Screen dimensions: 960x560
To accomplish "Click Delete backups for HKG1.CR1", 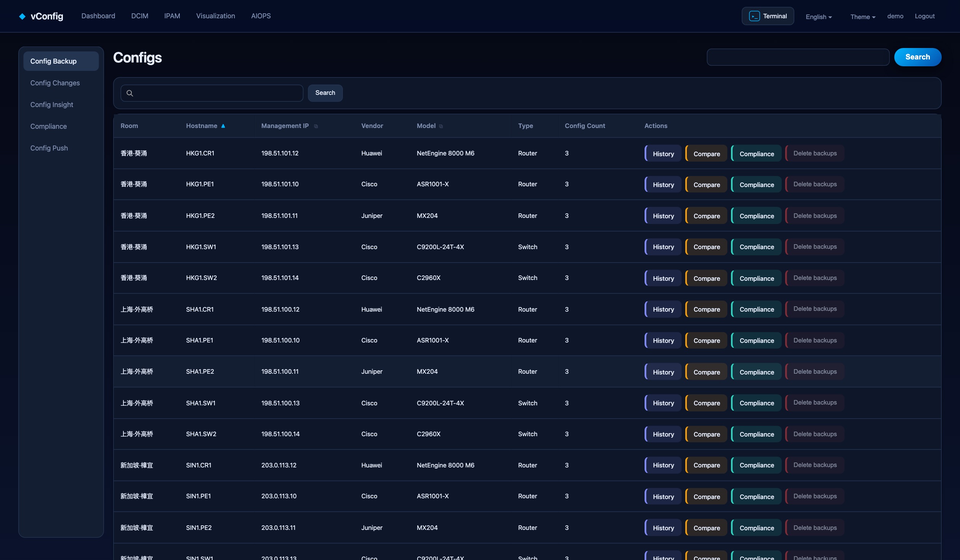I will [815, 154].
